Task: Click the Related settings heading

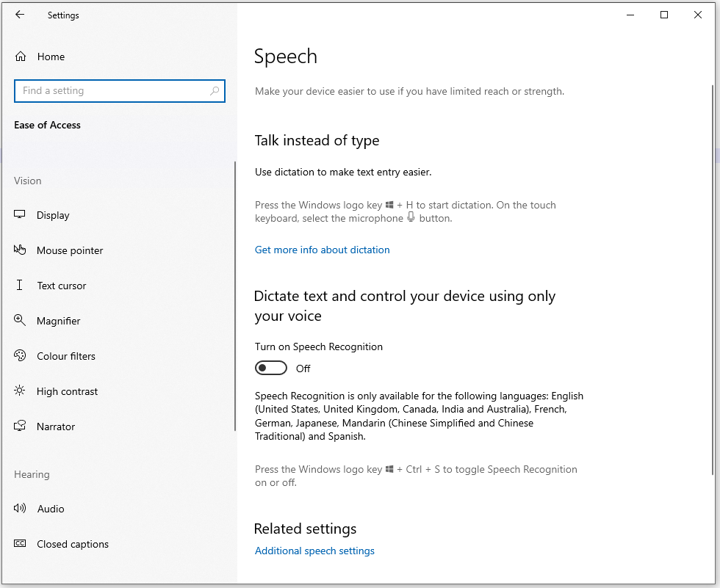Action: pyautogui.click(x=305, y=529)
